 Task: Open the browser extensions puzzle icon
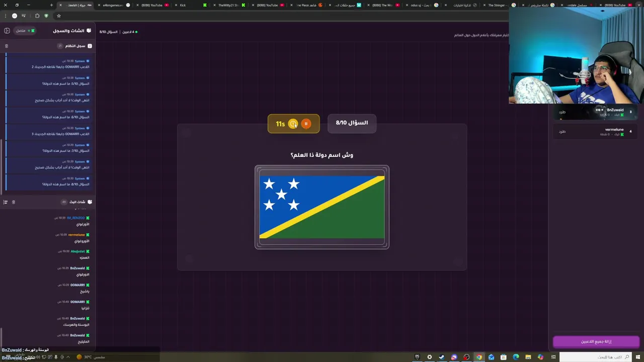[37, 16]
